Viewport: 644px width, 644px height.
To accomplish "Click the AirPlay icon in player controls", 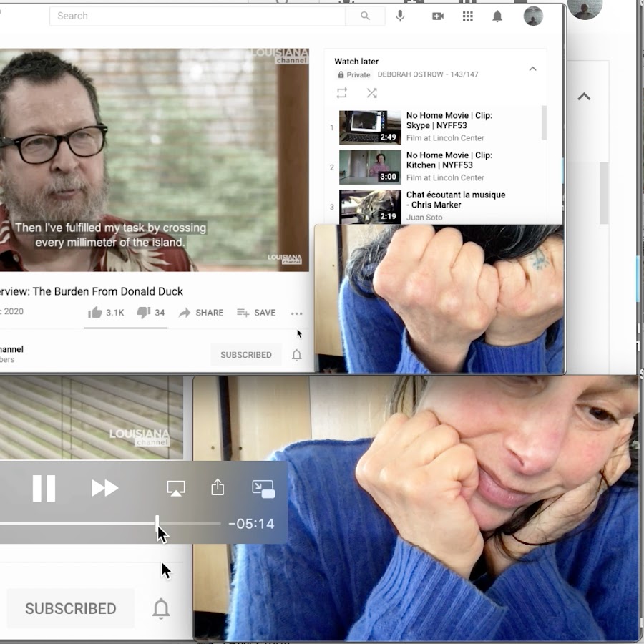I will [x=175, y=488].
